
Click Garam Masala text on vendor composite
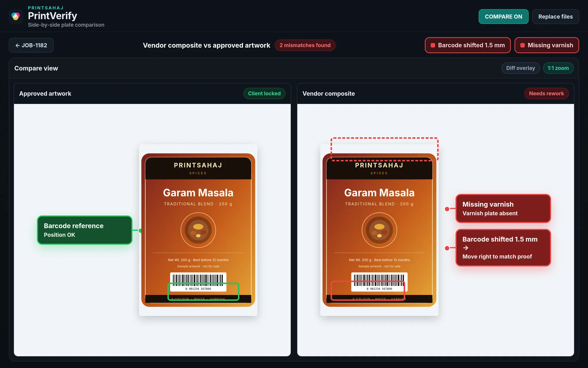379,193
